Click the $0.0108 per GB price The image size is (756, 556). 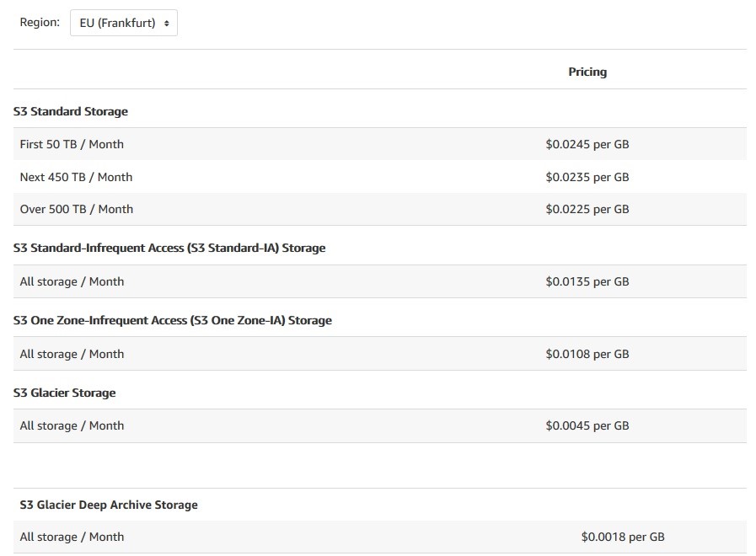click(x=587, y=354)
